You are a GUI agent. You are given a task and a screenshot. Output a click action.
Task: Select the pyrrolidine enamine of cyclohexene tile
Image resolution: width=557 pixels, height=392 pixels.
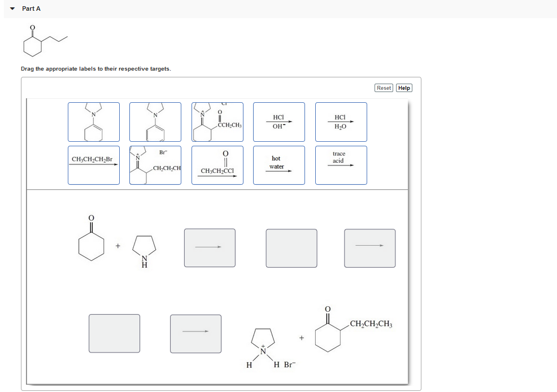pyautogui.click(x=93, y=121)
